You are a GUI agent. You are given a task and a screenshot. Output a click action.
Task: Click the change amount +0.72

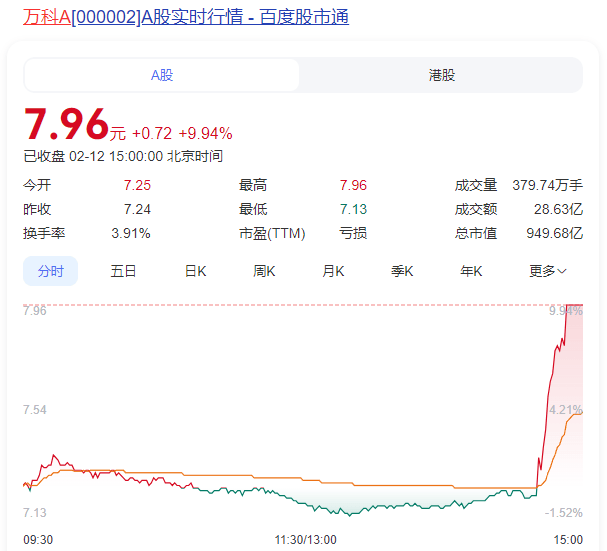[152, 134]
